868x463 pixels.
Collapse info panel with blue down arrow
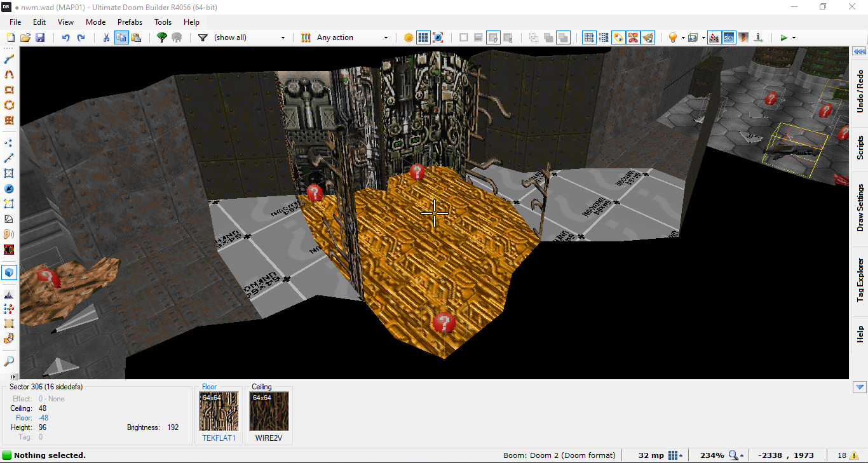860,387
